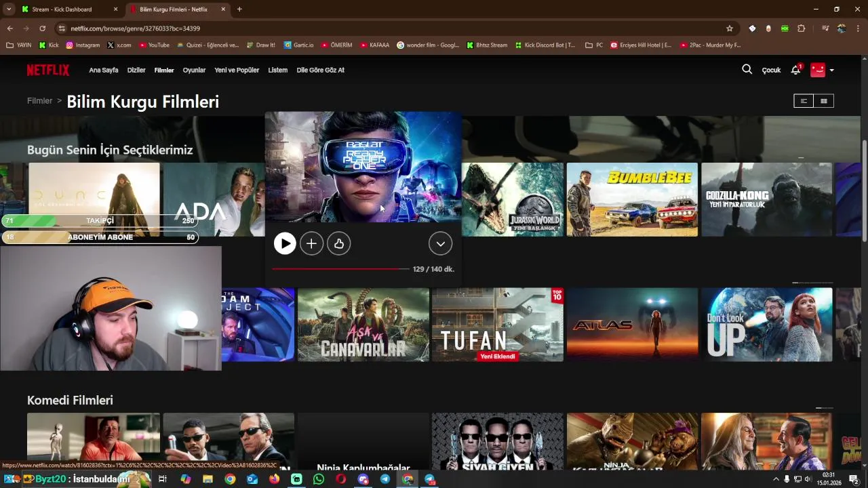
Task: Click the Komedi Filmleri row heading
Action: coord(70,401)
